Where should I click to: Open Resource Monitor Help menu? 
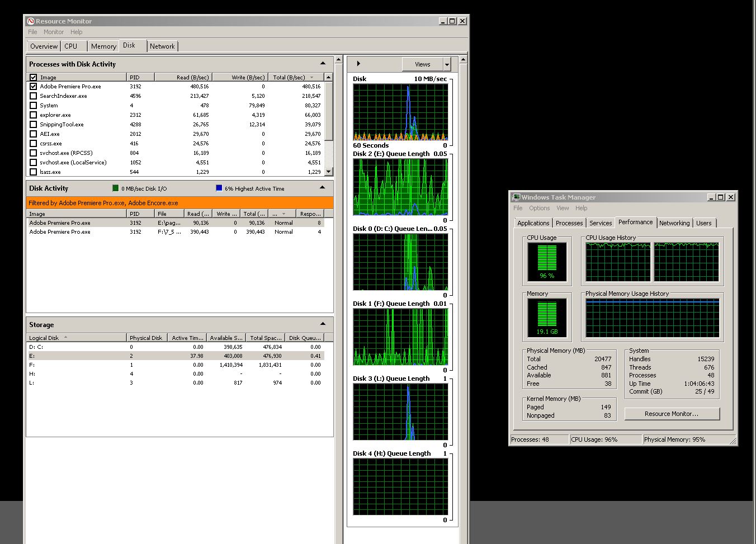coord(76,32)
